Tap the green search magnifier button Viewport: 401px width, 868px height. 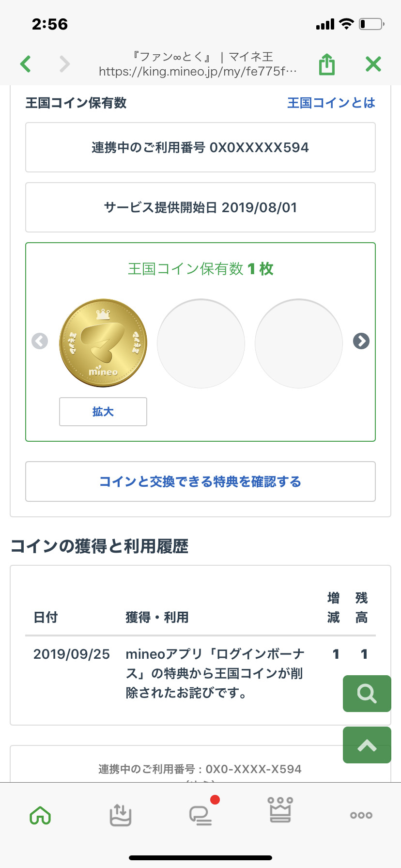coord(367,694)
